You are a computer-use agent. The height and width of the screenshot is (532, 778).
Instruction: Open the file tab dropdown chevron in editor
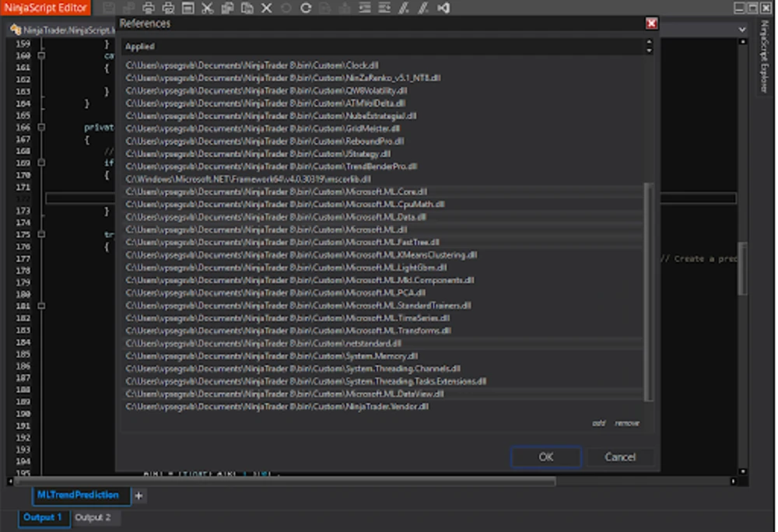point(741,30)
